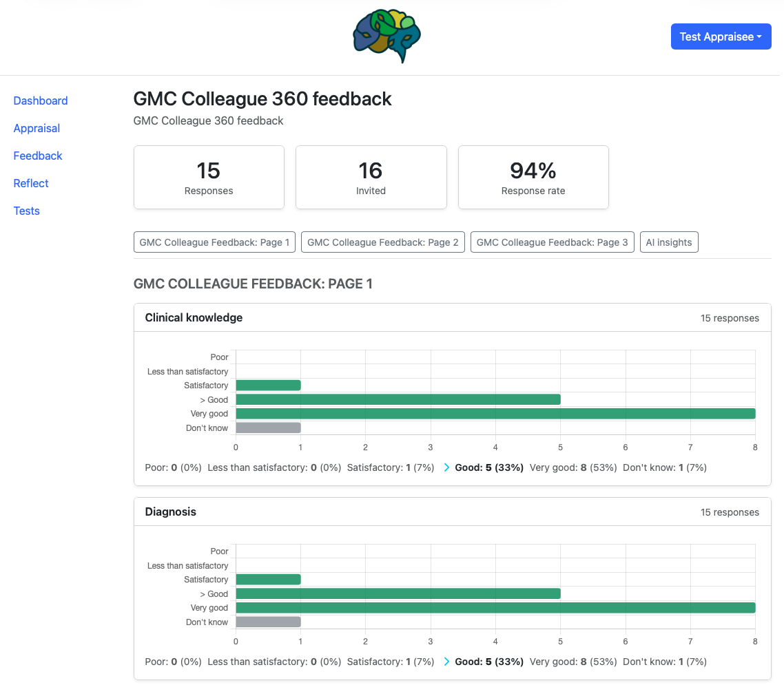Click the Very good bar in Clinical knowledge chart
This screenshot has width=784, height=685.
point(495,414)
